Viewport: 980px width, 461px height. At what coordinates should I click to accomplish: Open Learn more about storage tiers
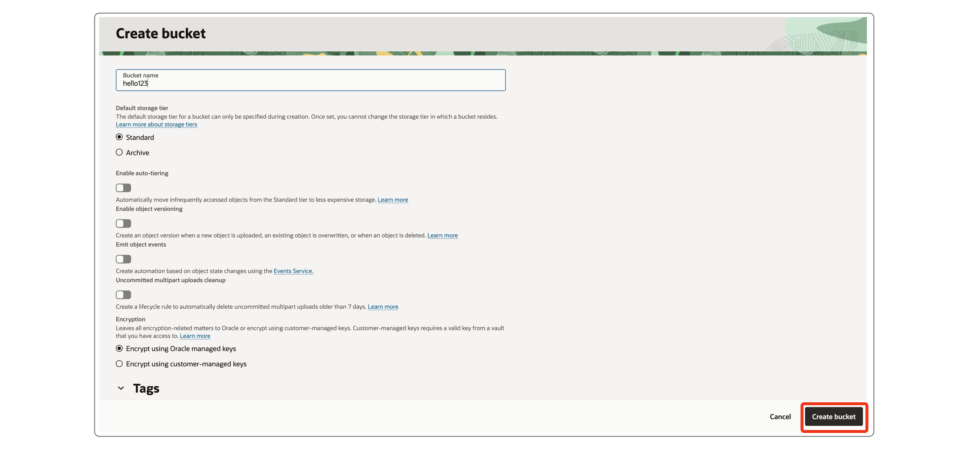[156, 124]
